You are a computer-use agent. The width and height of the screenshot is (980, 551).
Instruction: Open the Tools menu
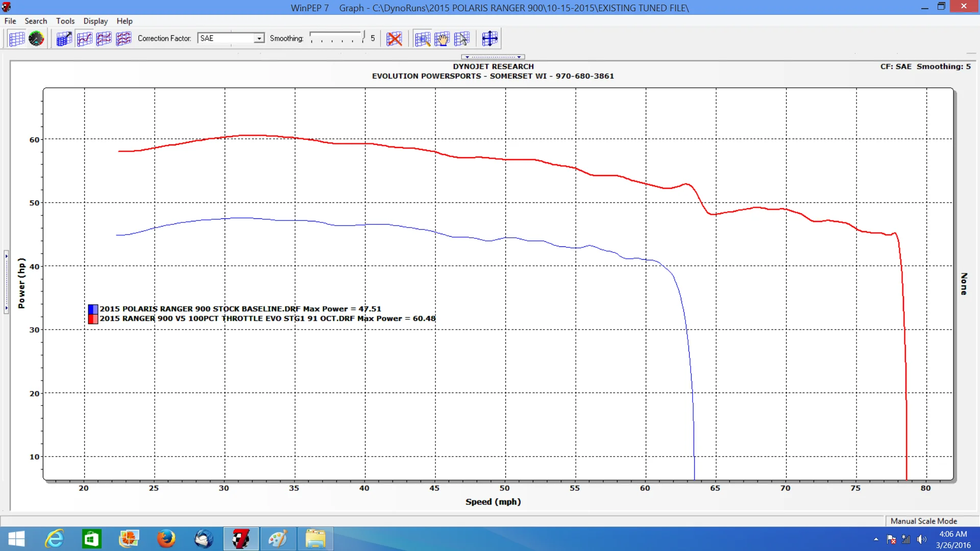point(65,21)
